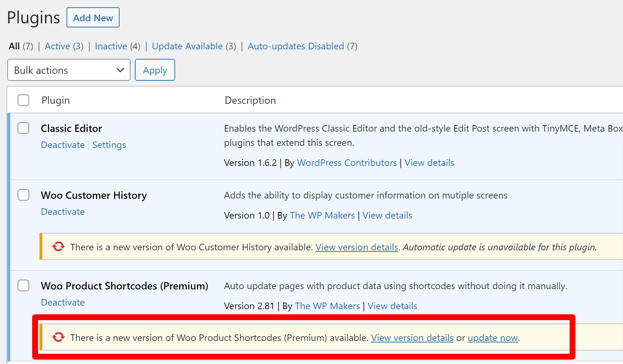Filter plugins by Inactive
Screen dimensions: 623x364
(x=111, y=46)
